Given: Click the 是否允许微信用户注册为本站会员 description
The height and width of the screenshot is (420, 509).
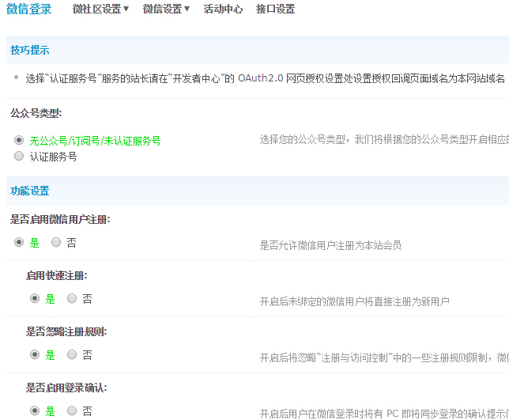Looking at the screenshot, I should pos(330,245).
